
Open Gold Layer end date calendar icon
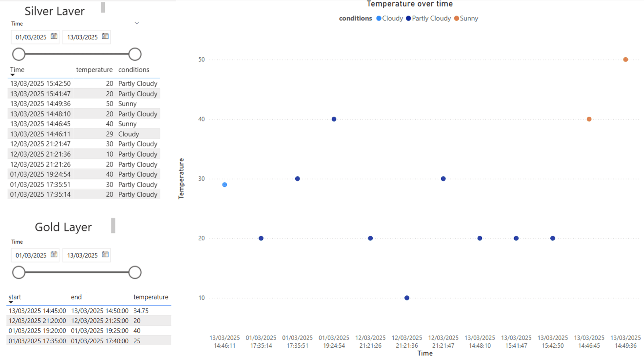pyautogui.click(x=105, y=254)
